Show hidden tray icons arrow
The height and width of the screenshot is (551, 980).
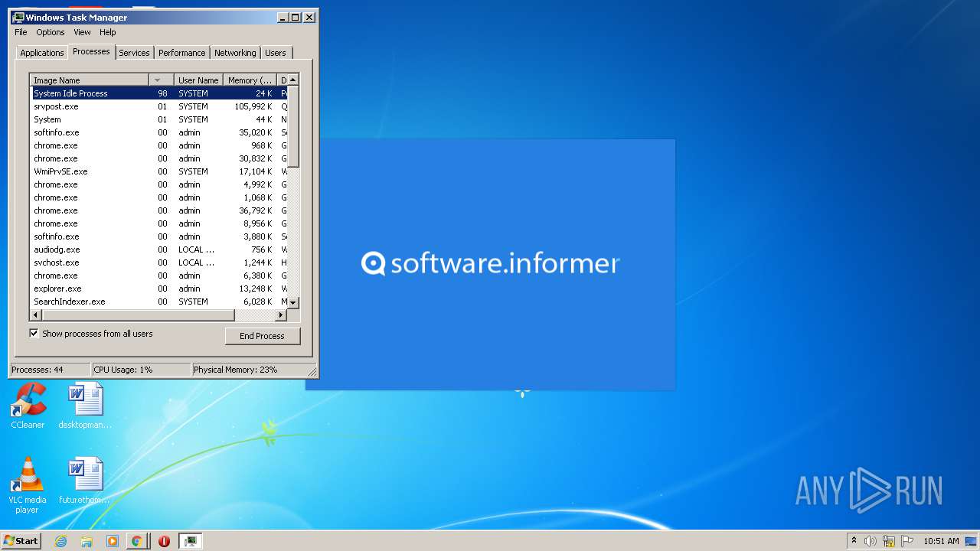click(854, 540)
